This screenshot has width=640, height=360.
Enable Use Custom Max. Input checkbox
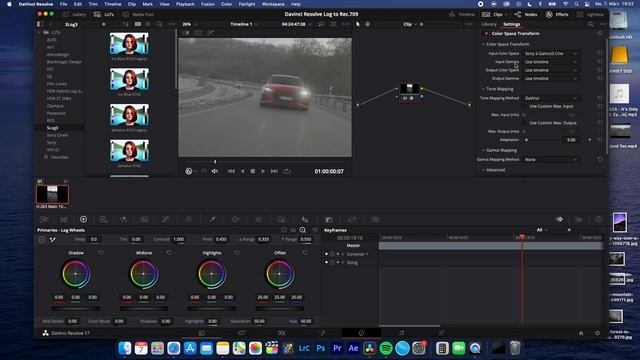click(x=524, y=107)
